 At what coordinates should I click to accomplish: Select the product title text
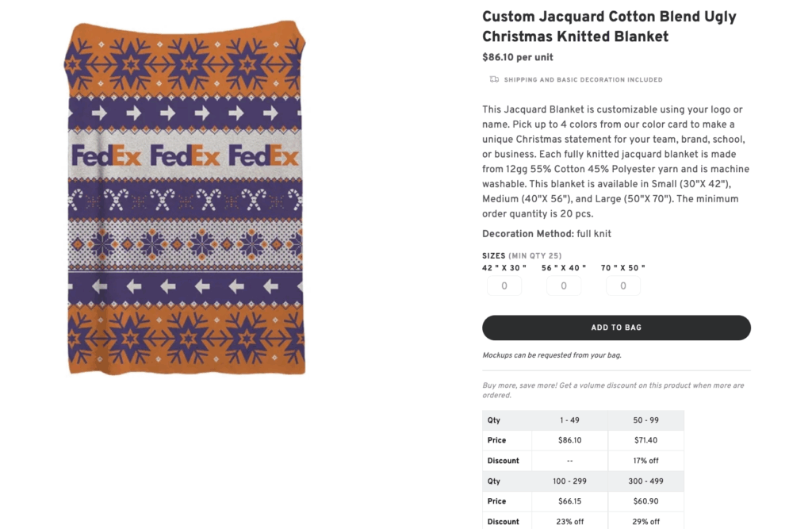pyautogui.click(x=609, y=26)
